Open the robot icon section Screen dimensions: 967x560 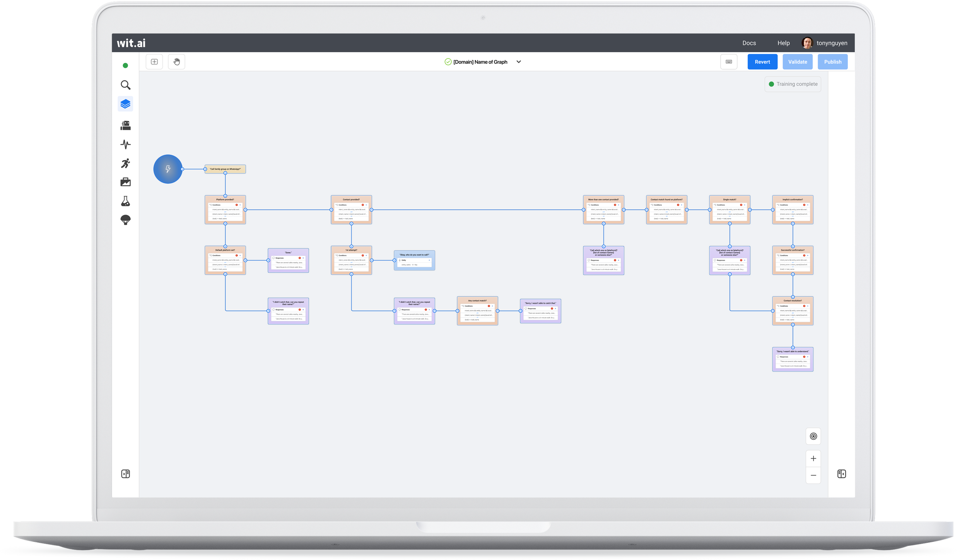tap(125, 125)
